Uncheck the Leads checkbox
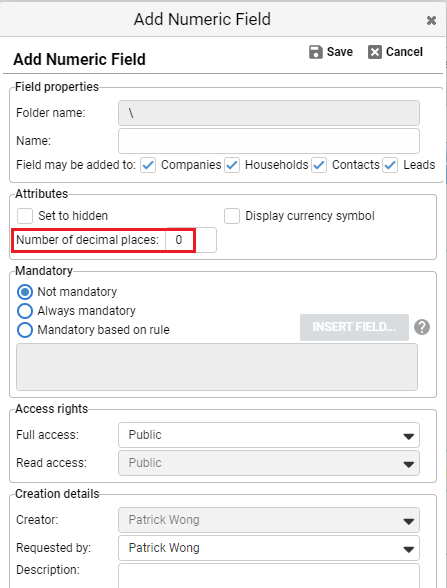The height and width of the screenshot is (588, 447). (390, 165)
